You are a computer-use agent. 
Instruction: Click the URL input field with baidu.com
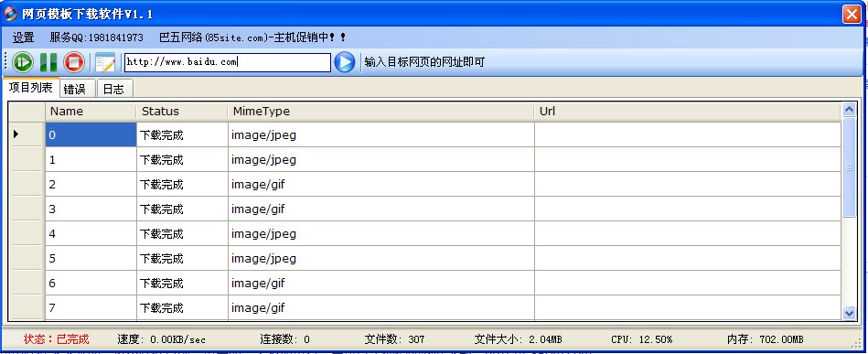pos(228,62)
